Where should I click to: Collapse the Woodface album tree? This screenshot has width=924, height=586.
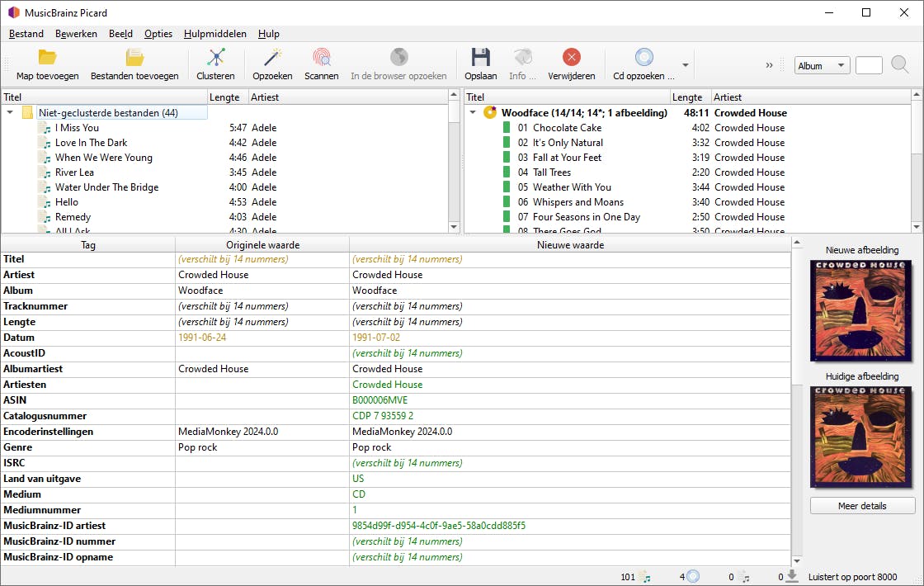473,113
